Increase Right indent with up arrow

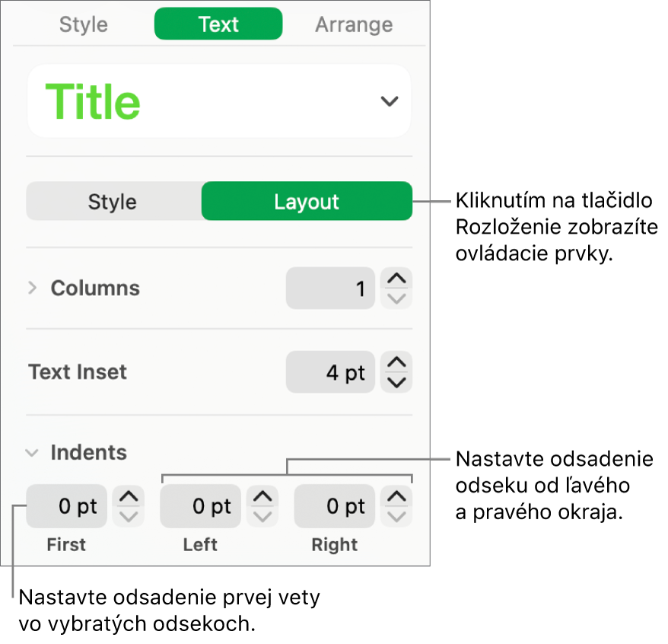click(396, 497)
